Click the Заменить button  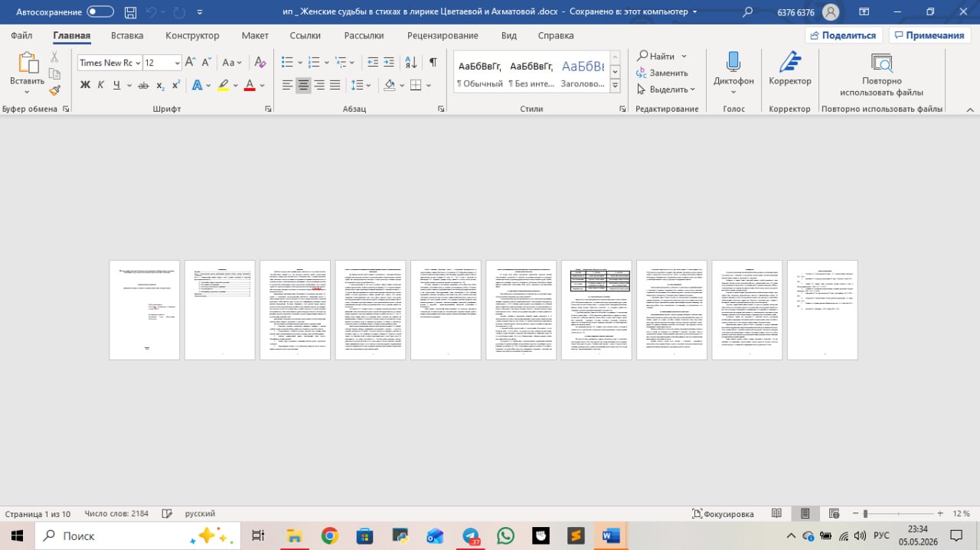pos(662,73)
